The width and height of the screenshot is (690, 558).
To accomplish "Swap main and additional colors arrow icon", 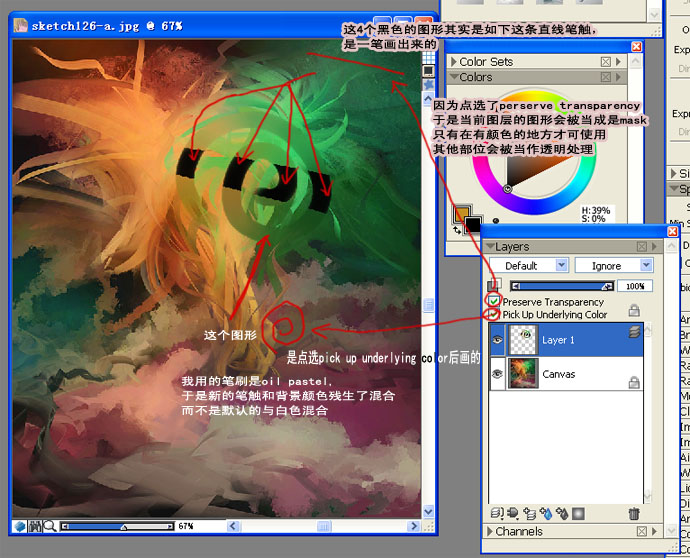I will tap(456, 229).
